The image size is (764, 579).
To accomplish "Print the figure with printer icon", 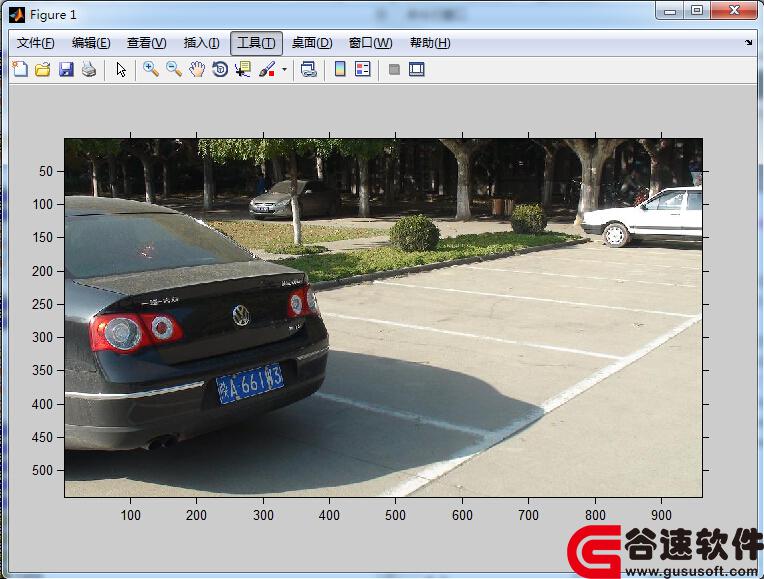I will pyautogui.click(x=89, y=69).
